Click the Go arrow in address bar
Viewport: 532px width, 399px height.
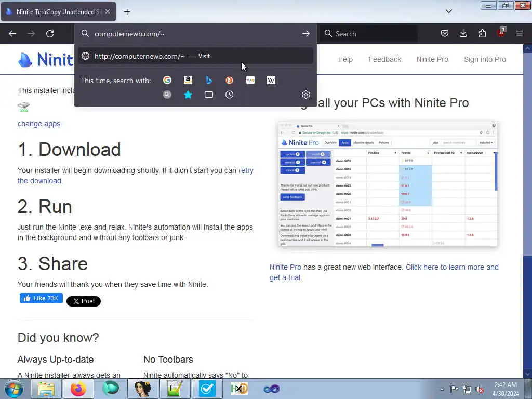click(305, 34)
